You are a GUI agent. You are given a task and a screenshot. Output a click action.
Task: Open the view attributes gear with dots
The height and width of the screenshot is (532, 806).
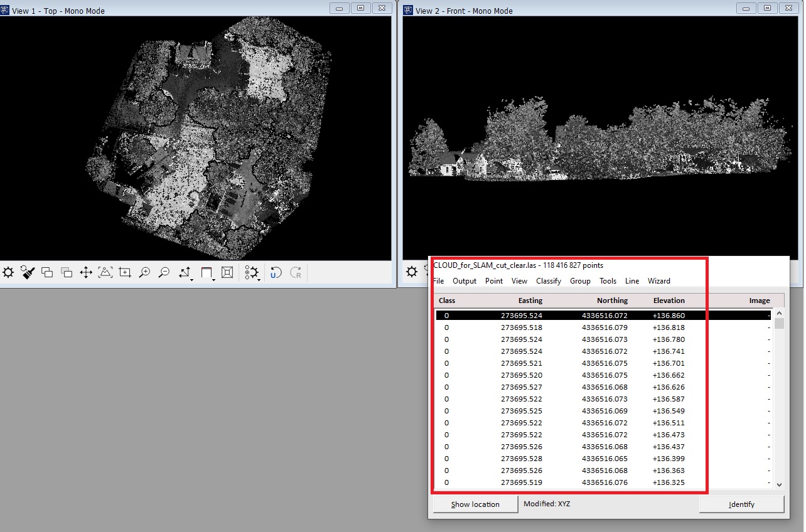(252, 272)
